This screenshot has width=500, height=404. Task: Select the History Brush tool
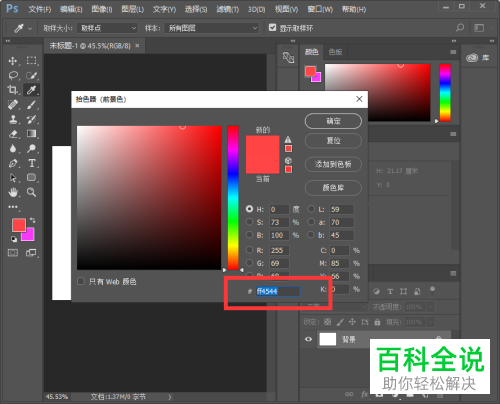point(32,119)
